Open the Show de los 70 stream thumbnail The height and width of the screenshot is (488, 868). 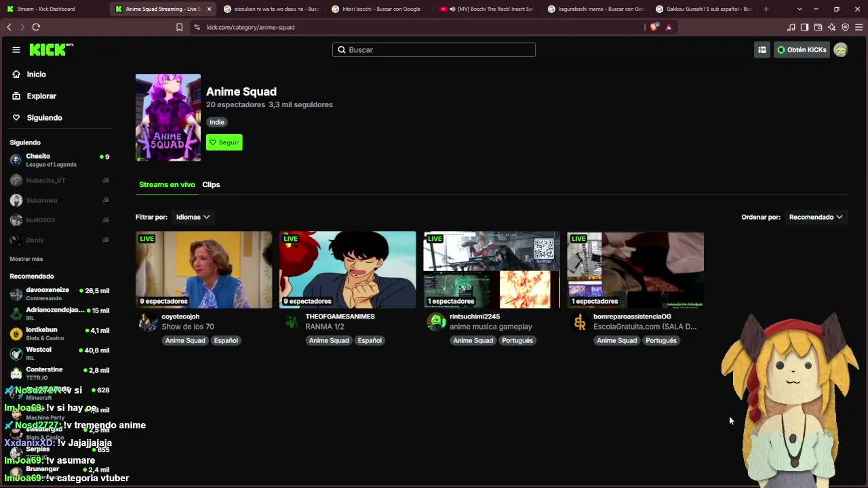(x=204, y=270)
